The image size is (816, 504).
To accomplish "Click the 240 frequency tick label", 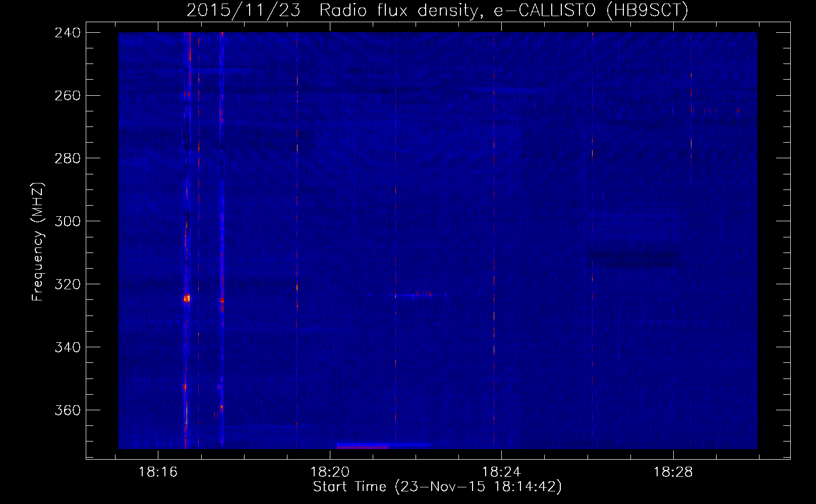I will 67,32.
